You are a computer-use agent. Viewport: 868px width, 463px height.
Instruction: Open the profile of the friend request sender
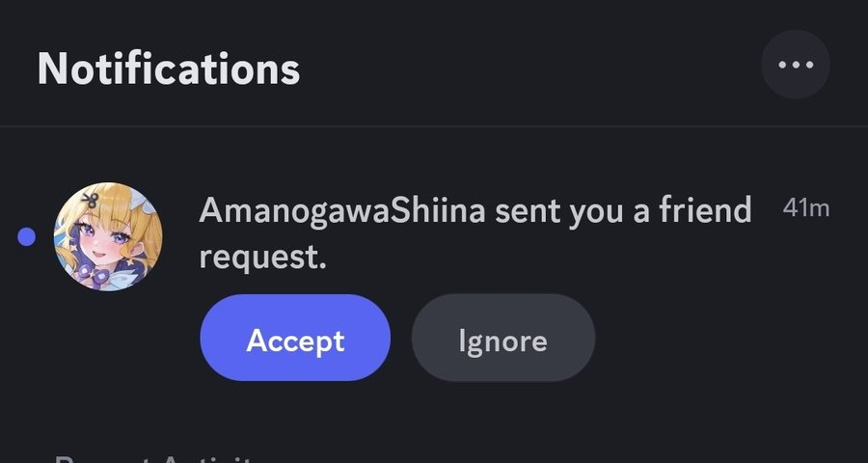click(x=108, y=236)
